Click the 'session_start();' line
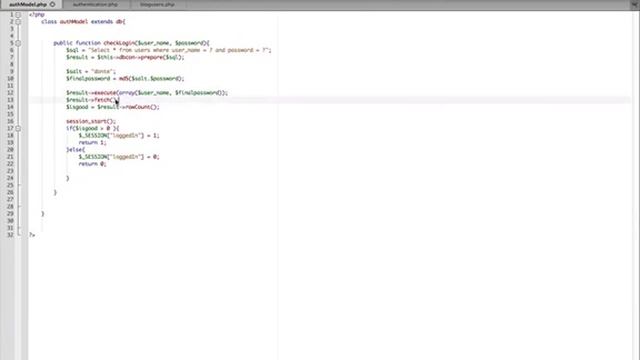This screenshot has width=640, height=360. (x=91, y=121)
